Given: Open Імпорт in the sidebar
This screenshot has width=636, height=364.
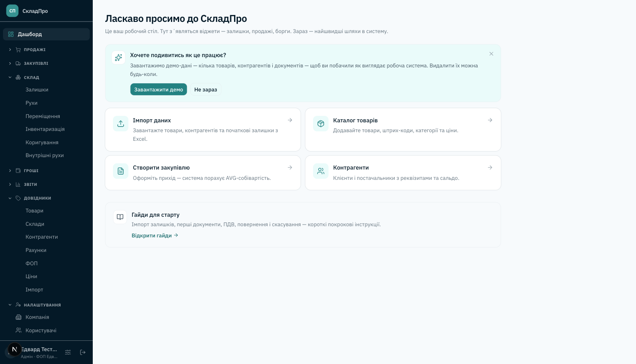Looking at the screenshot, I should (x=34, y=290).
